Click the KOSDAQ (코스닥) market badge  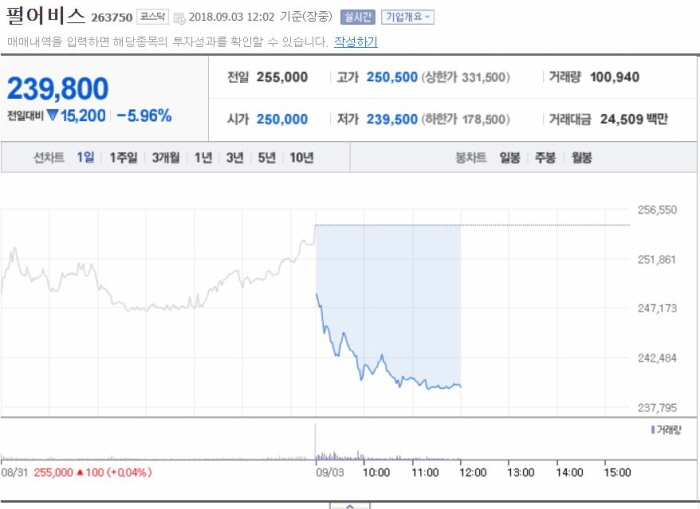click(152, 17)
